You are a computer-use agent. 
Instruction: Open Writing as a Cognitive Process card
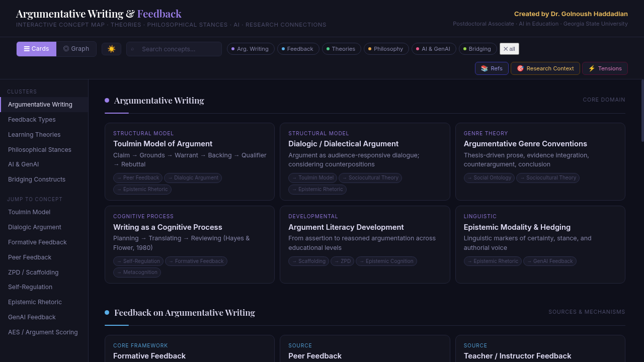coord(190,244)
